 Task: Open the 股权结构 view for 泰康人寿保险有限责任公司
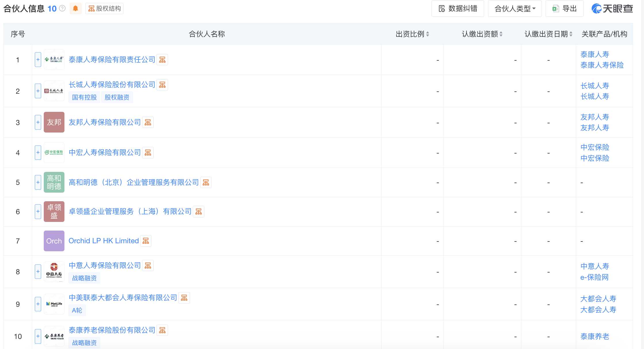coord(162,60)
